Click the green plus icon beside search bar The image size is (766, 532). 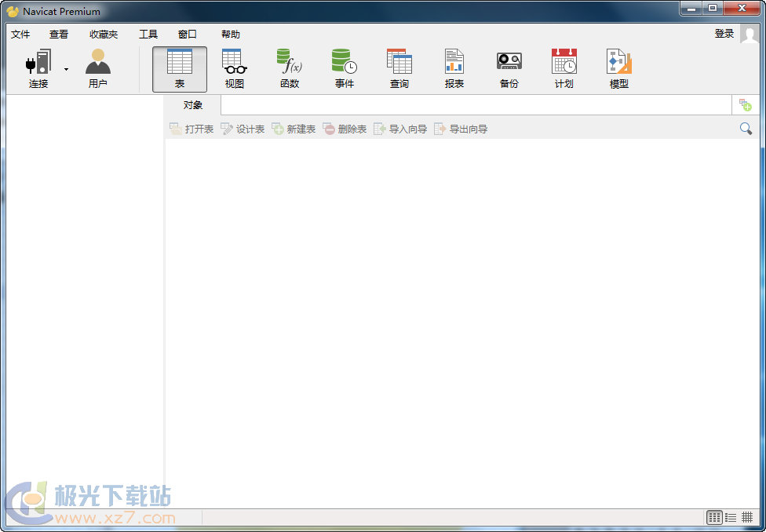point(746,104)
